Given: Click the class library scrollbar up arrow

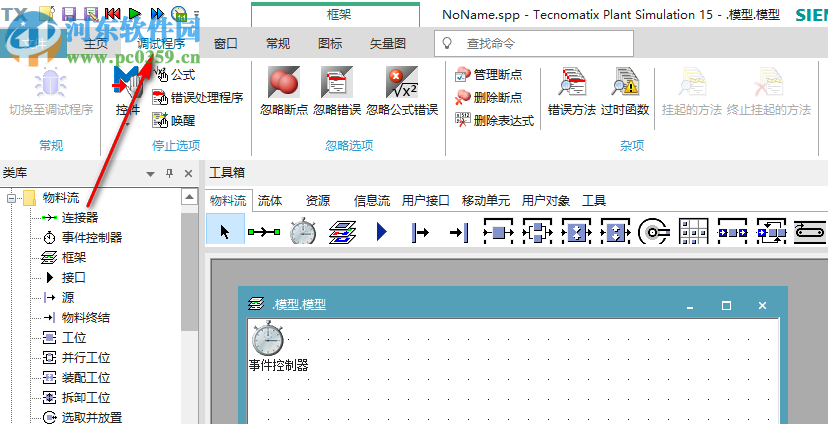Looking at the screenshot, I should 190,197.
